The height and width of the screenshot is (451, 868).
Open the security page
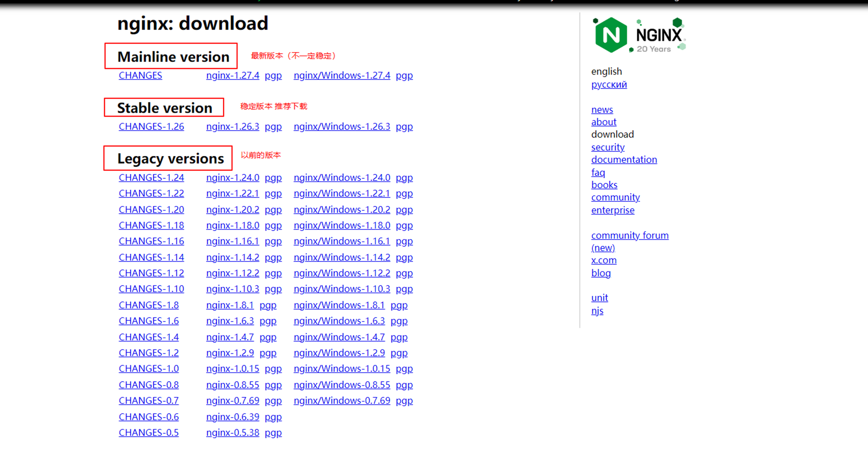pos(608,147)
